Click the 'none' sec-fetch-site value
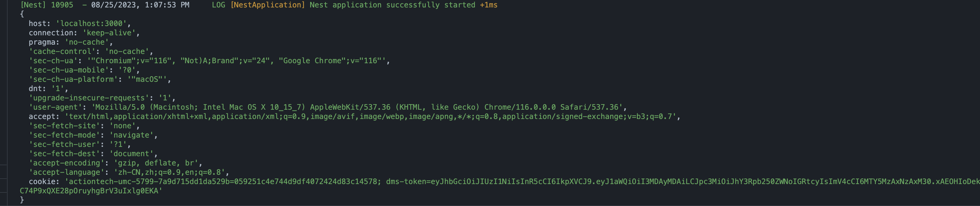This screenshot has height=206, width=980. tap(122, 126)
